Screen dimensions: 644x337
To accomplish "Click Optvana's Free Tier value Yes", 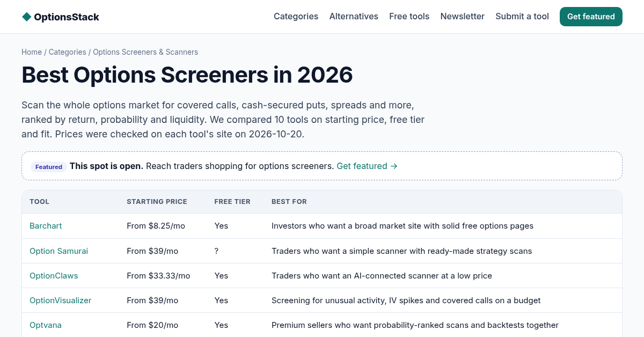I will click(221, 325).
